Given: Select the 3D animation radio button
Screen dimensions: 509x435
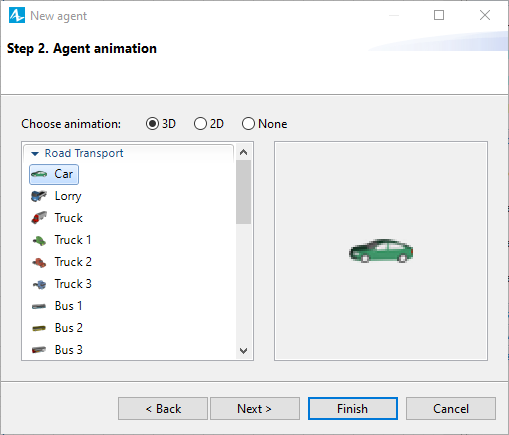Looking at the screenshot, I should 152,124.
